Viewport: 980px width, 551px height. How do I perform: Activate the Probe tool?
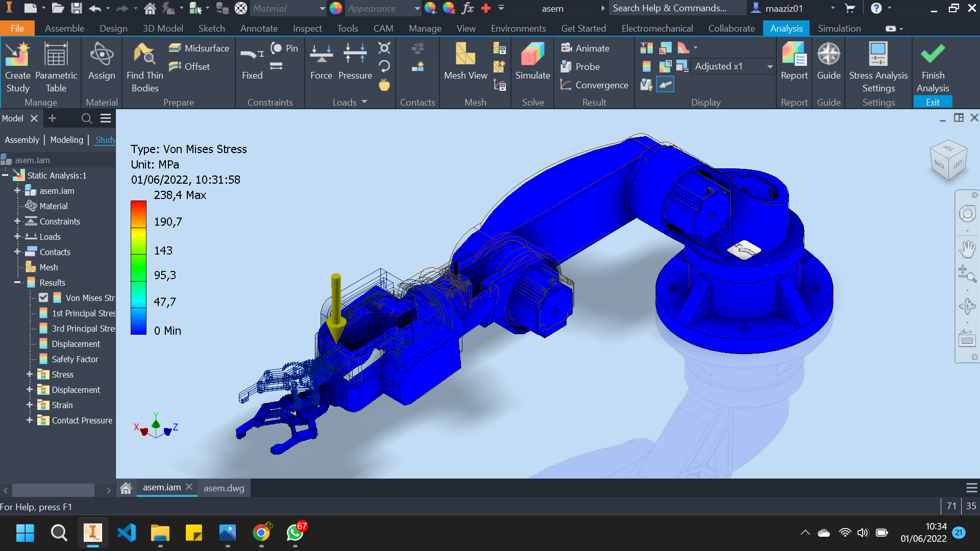pyautogui.click(x=580, y=66)
